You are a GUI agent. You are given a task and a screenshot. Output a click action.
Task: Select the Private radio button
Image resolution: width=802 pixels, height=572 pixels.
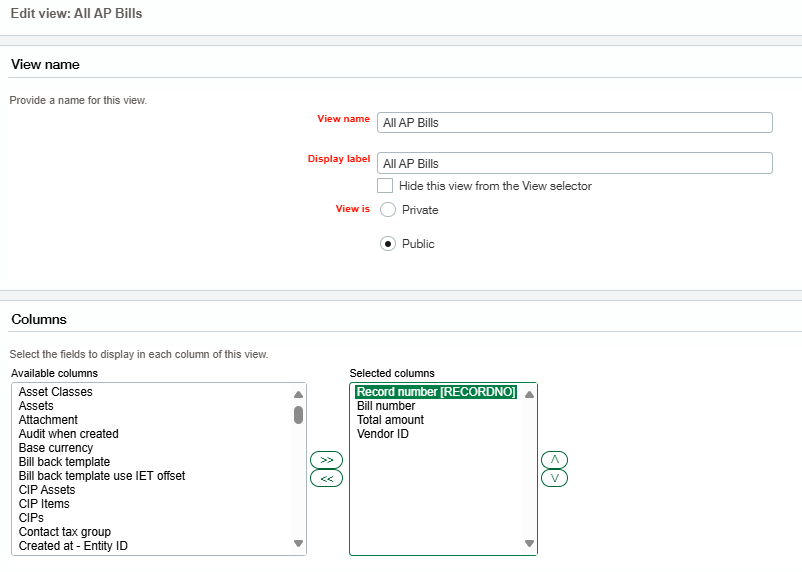(388, 210)
